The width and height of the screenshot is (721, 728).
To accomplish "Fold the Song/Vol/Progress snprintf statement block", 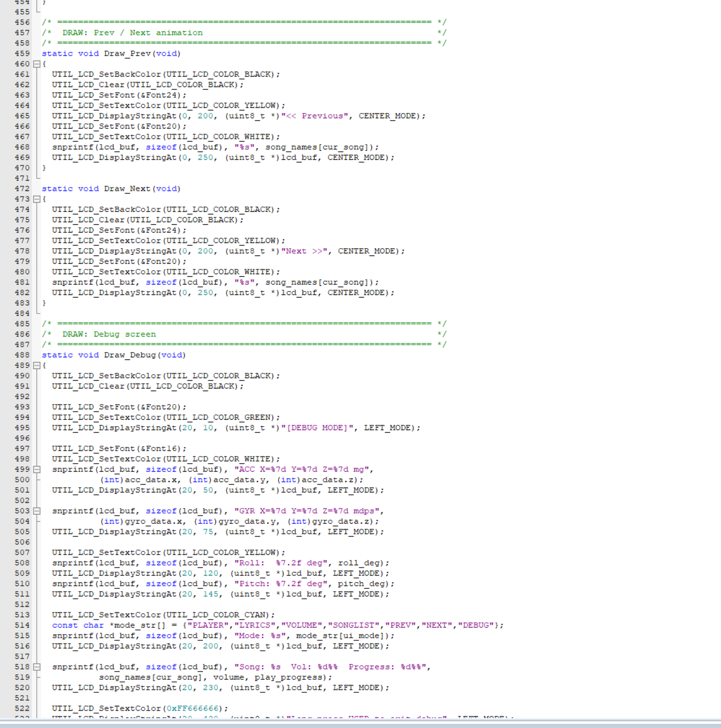I will (37, 667).
